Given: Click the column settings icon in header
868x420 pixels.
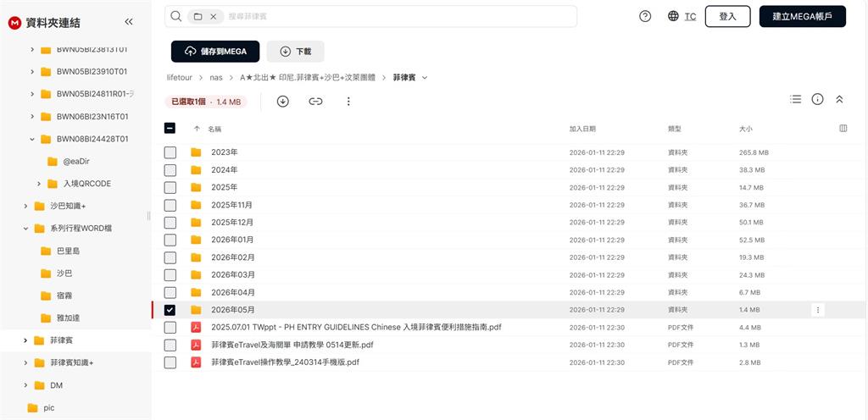Looking at the screenshot, I should pyautogui.click(x=843, y=129).
